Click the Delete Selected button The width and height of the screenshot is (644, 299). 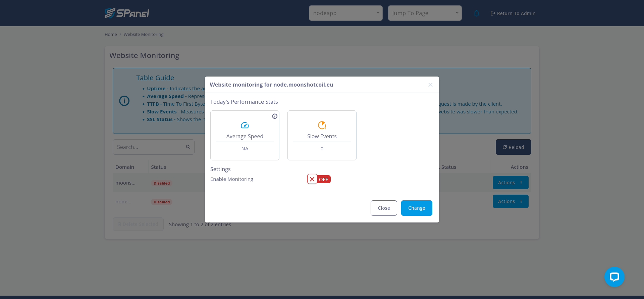[138, 224]
